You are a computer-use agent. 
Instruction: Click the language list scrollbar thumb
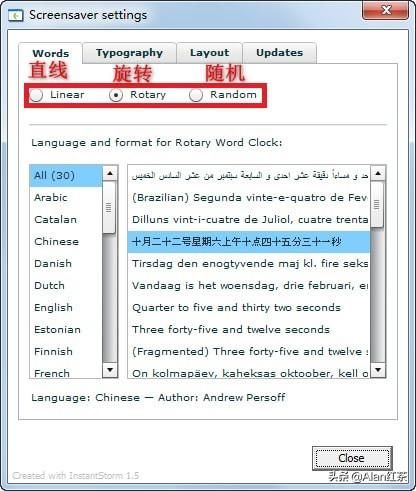pos(109,207)
